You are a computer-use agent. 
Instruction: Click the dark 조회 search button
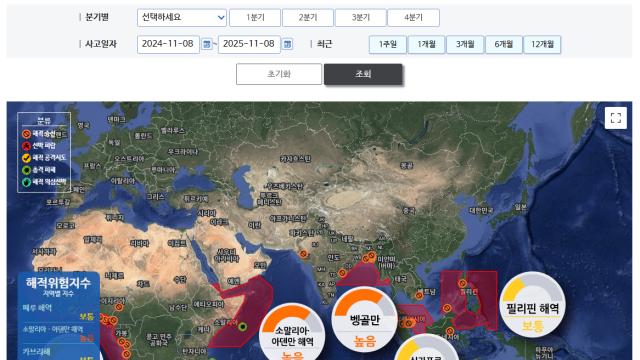click(363, 74)
